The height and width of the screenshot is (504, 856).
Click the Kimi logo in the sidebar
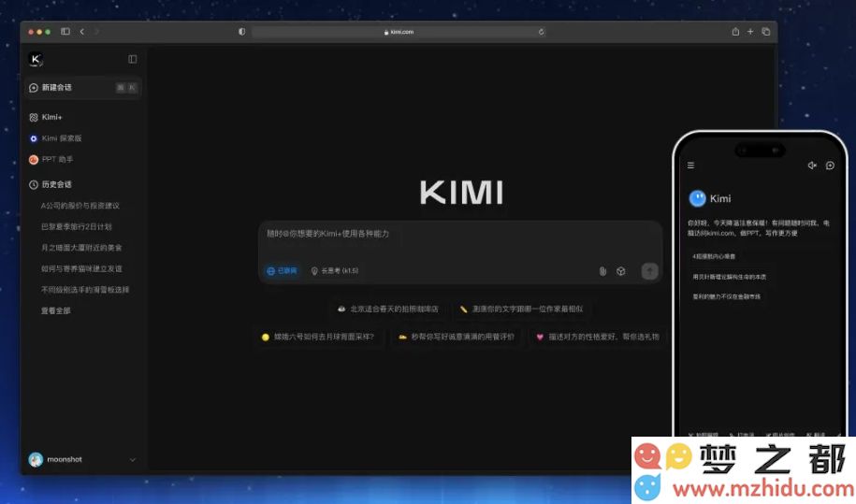[x=36, y=59]
